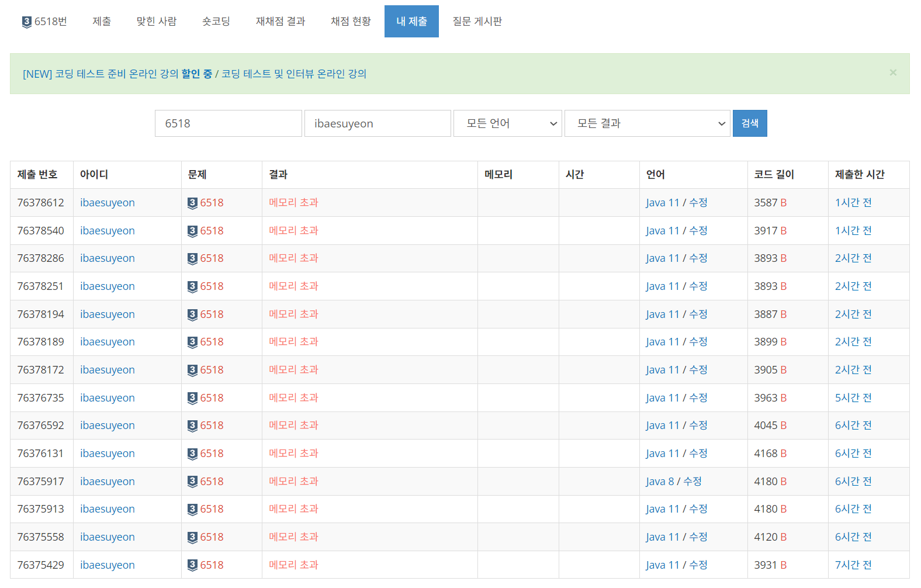Click the tier badge icon in row 76378286
921x588 pixels.
tap(192, 258)
